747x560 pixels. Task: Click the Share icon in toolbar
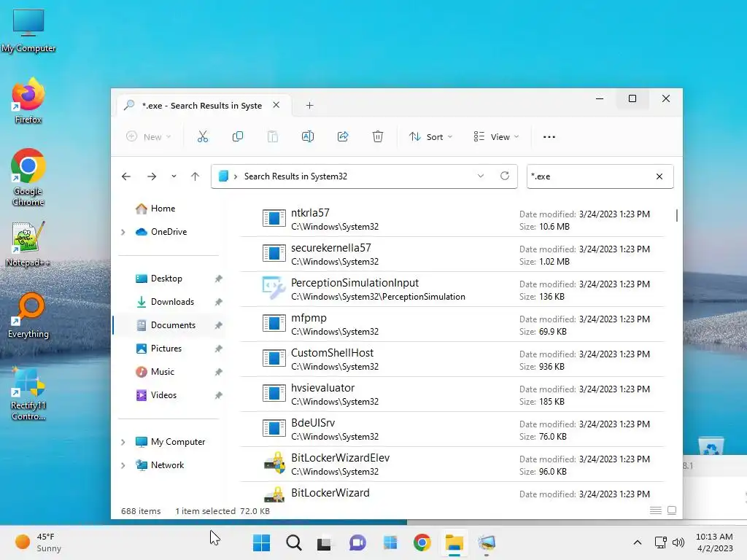[x=343, y=136]
